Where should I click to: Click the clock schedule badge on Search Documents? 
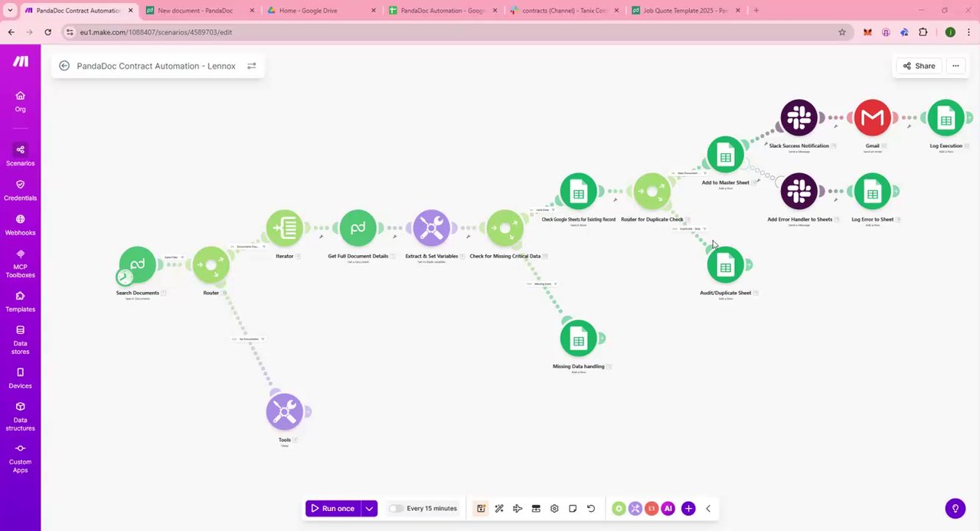coord(125,277)
